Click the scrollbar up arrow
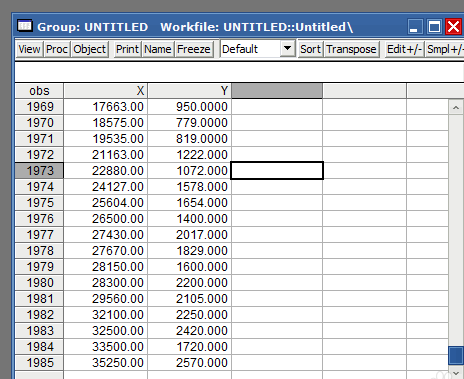Viewport: 464px width, 379px height. click(456, 108)
